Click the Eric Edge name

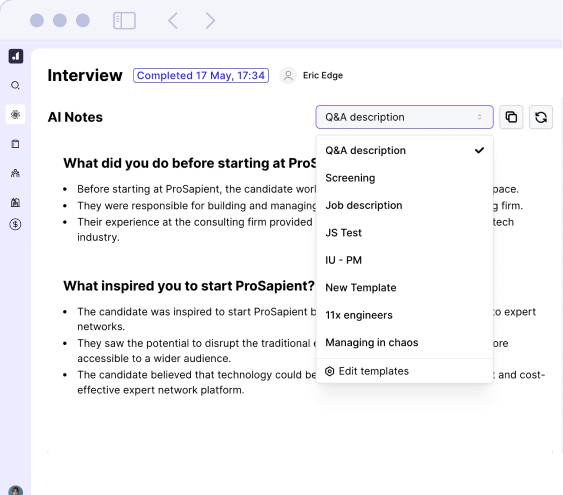323,75
